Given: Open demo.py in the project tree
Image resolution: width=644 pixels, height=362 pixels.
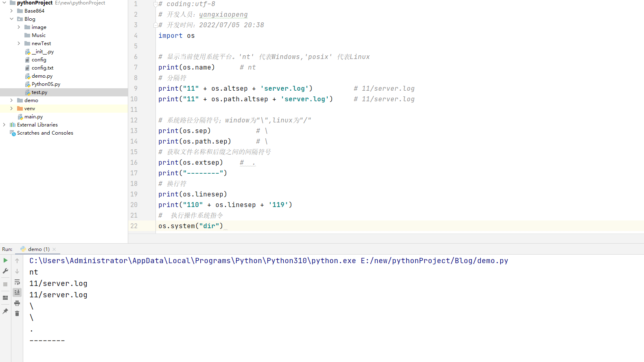Looking at the screenshot, I should click(42, 76).
